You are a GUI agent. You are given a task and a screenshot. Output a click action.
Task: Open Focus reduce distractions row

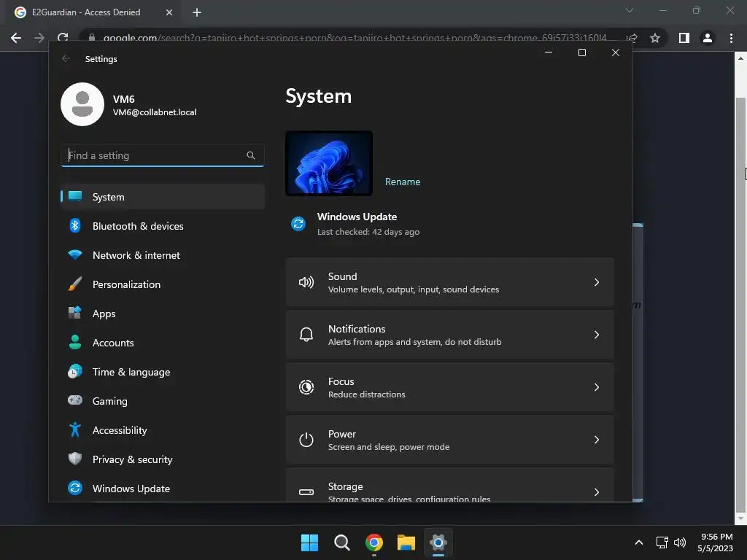pos(449,387)
